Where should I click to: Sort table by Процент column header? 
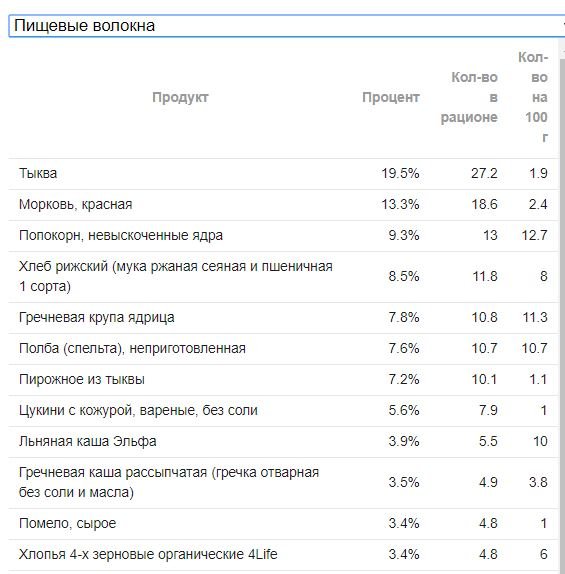pyautogui.click(x=391, y=97)
